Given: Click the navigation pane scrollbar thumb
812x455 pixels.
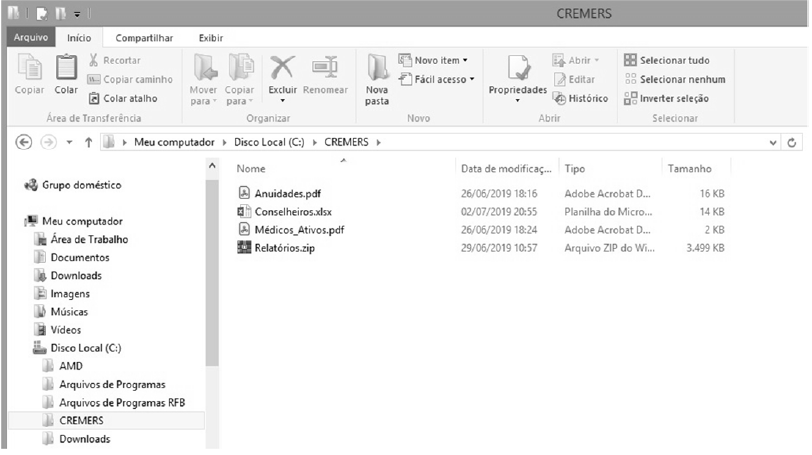Looking at the screenshot, I should click(x=212, y=273).
